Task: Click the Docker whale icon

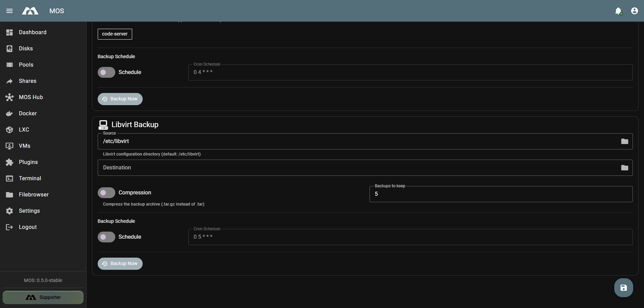Action: pos(9,114)
